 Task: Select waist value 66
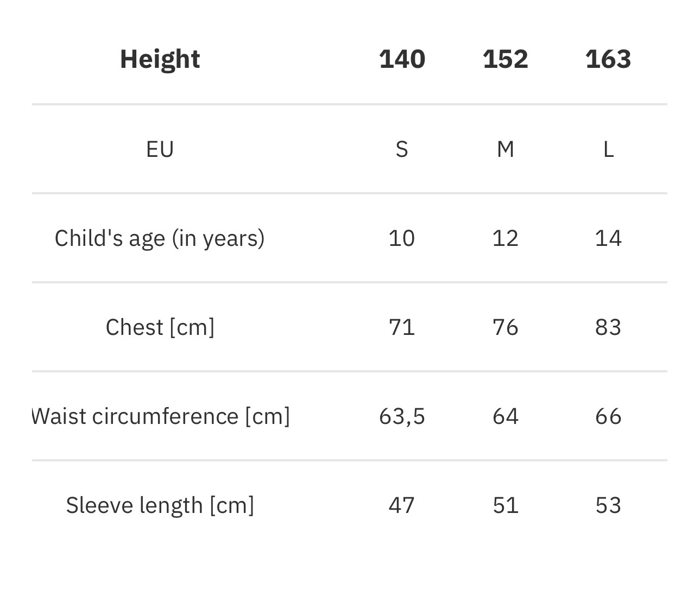[608, 416]
